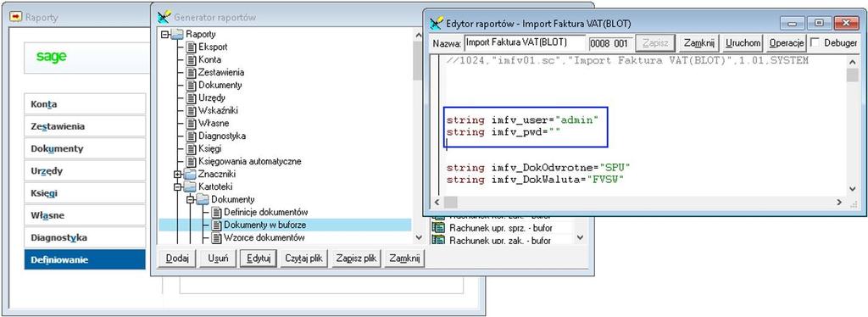The height and width of the screenshot is (317, 868).
Task: Click the Urzędy tree document icon
Action: 191,98
